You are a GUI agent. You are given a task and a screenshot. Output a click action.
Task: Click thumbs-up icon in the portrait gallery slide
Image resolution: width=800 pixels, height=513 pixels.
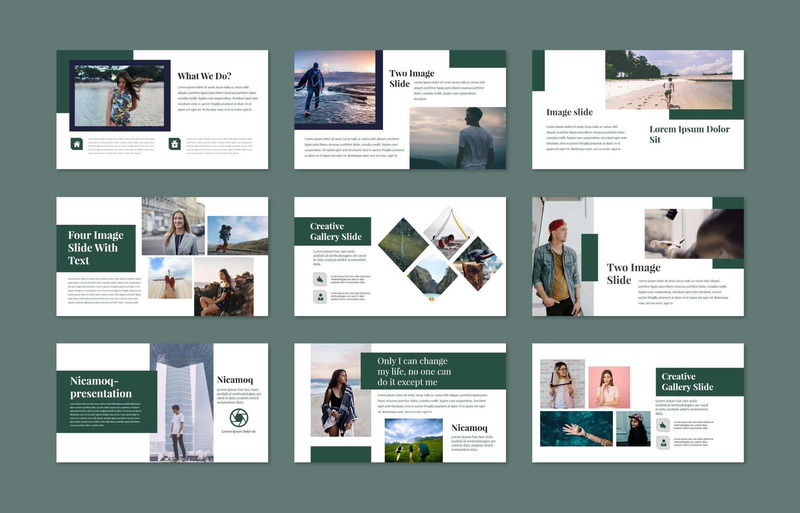click(663, 425)
